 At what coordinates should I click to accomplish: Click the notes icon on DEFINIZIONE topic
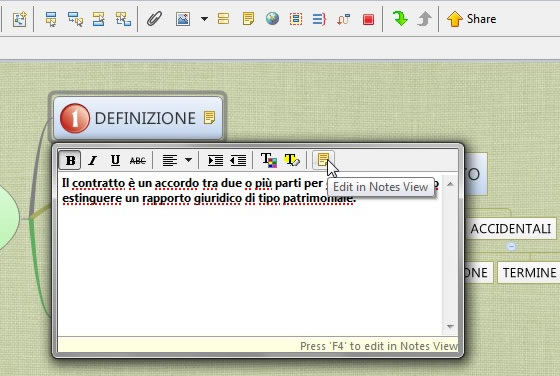point(209,117)
